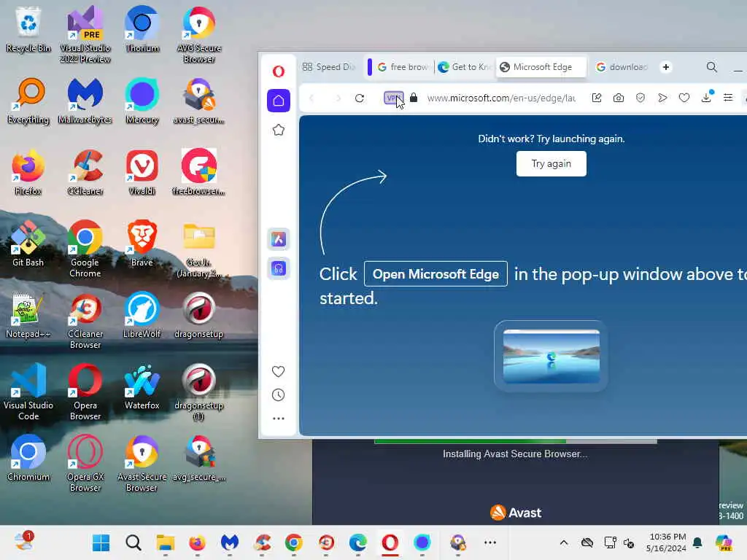Click the snapshot camera icon
Viewport: 747px width, 560px height.
(x=619, y=98)
